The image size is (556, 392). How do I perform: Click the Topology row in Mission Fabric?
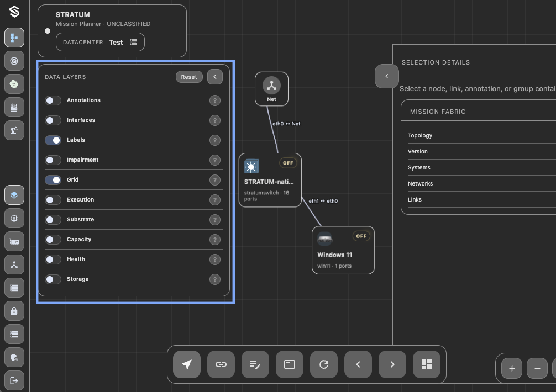482,136
